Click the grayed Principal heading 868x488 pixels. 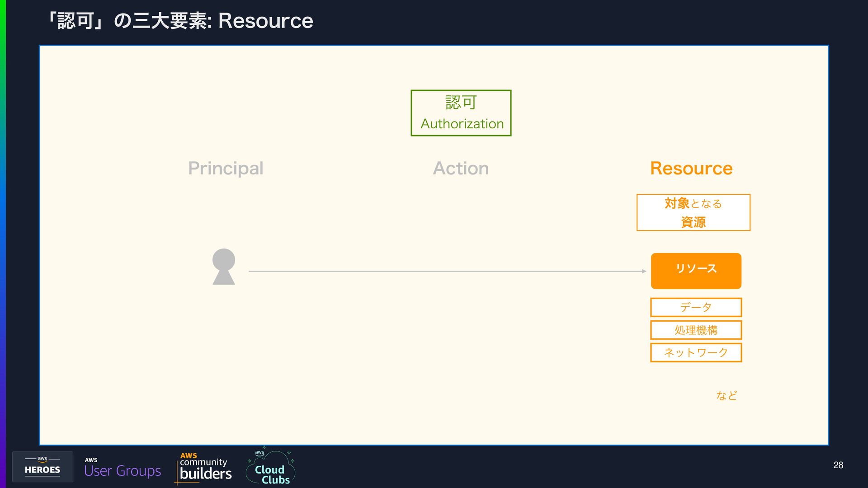coord(226,169)
